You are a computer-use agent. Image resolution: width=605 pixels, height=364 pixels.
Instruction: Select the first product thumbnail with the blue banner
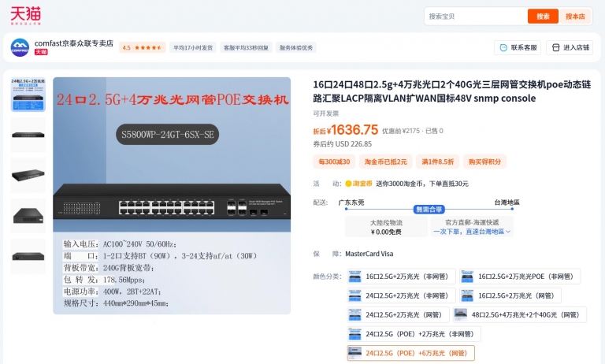click(28, 95)
